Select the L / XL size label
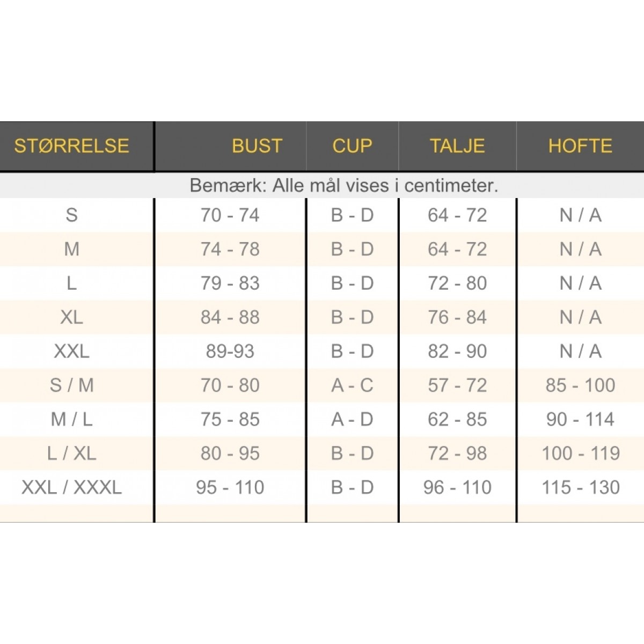 [71, 453]
